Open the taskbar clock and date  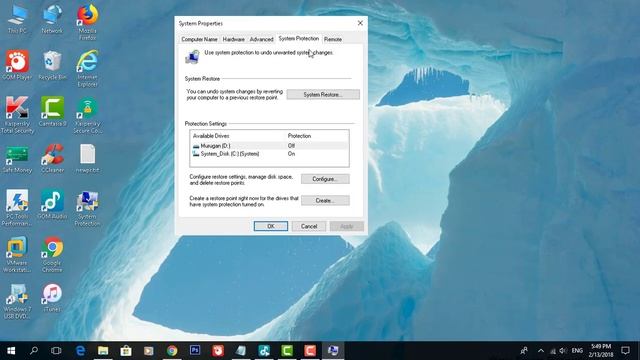(601, 351)
